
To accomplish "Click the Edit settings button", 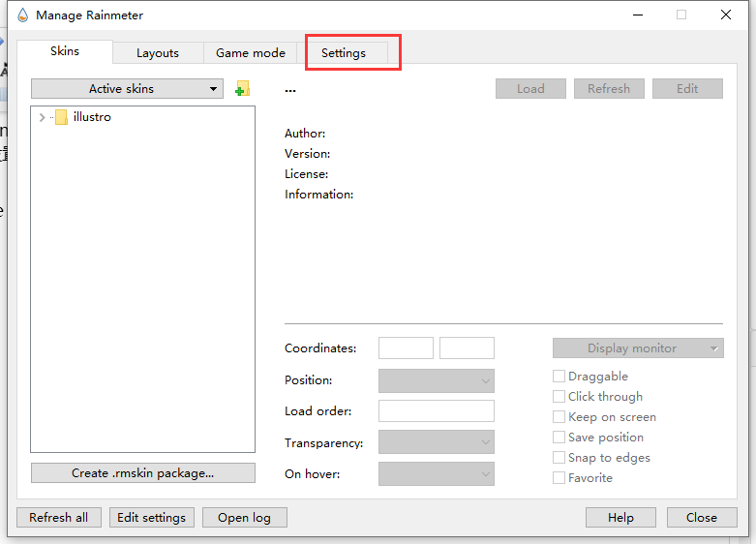I will pos(152,518).
